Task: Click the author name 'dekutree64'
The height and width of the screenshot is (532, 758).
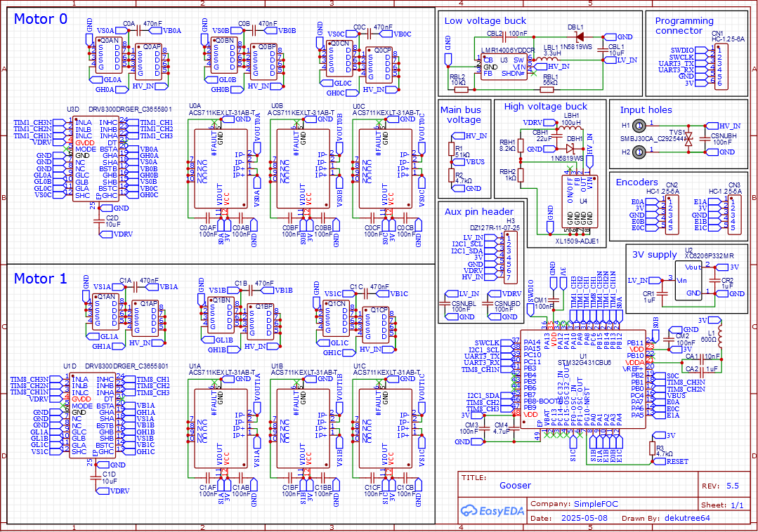Action: tap(687, 518)
